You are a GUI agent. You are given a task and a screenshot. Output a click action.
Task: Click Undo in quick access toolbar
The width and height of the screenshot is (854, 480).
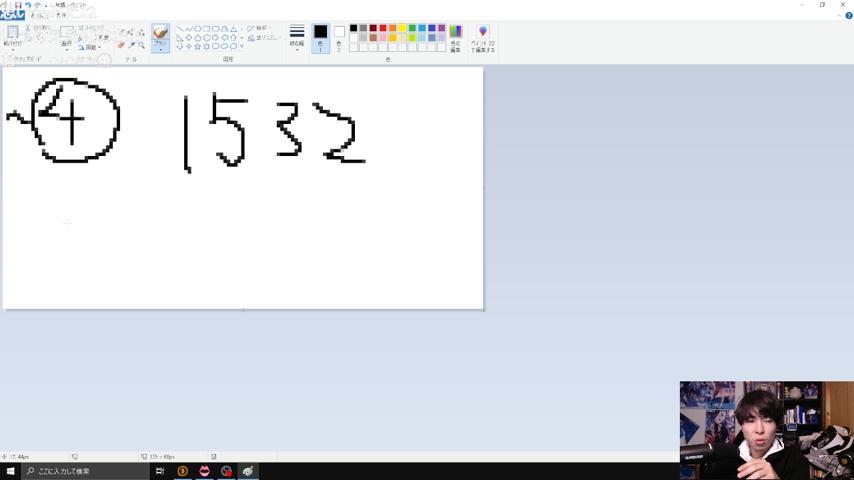click(x=28, y=5)
